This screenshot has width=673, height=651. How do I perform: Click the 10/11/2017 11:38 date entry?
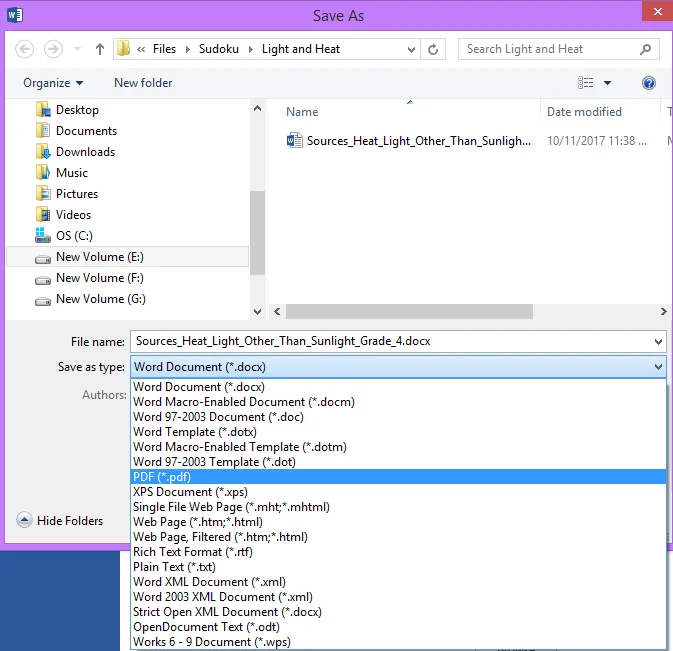click(597, 141)
